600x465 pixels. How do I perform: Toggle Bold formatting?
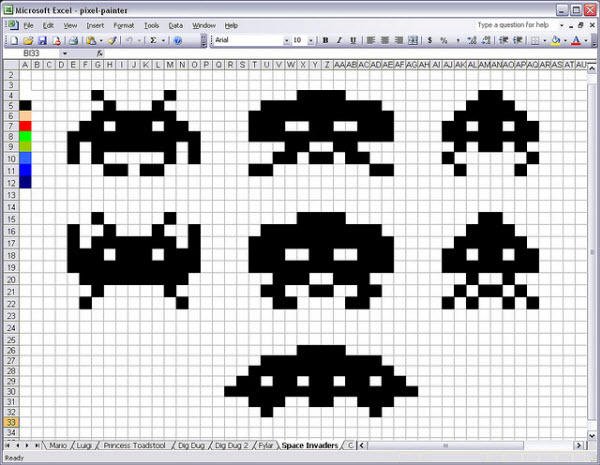(325, 41)
